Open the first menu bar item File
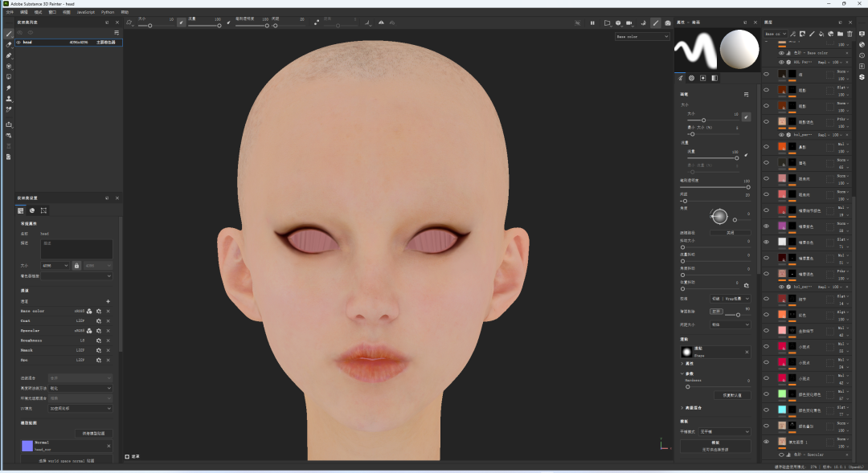Viewport: 868px width, 473px height. [10, 11]
